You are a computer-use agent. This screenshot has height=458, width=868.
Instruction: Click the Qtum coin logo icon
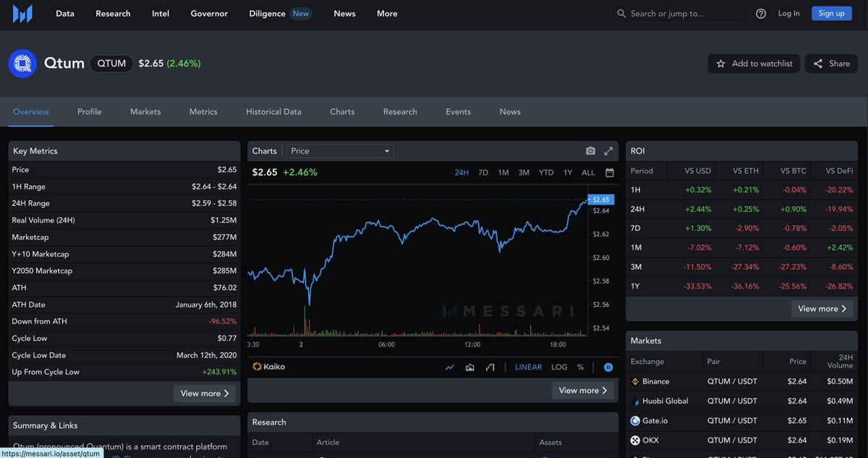click(22, 64)
